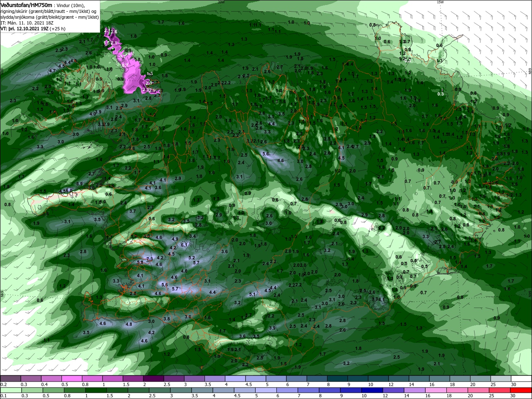532x399 pixels.
Task: Click the red 30 mm swatch in the bottom legend row
Action: pos(520,390)
